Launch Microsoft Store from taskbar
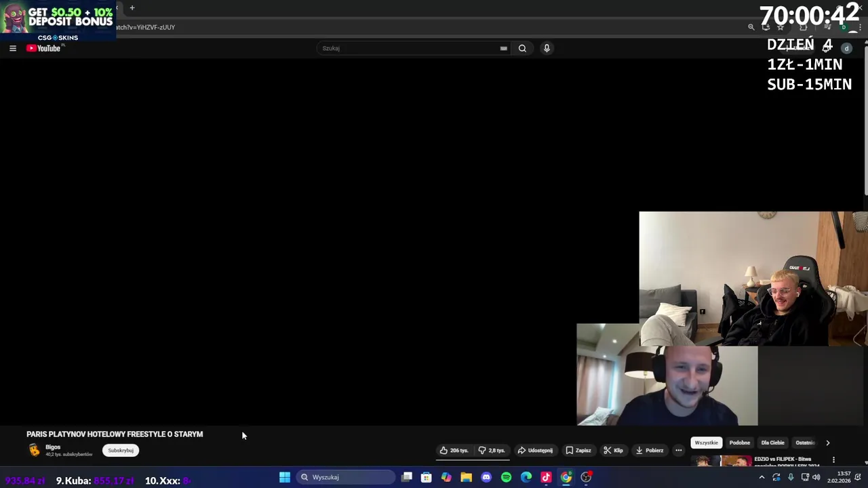The height and width of the screenshot is (488, 868). coord(427,477)
